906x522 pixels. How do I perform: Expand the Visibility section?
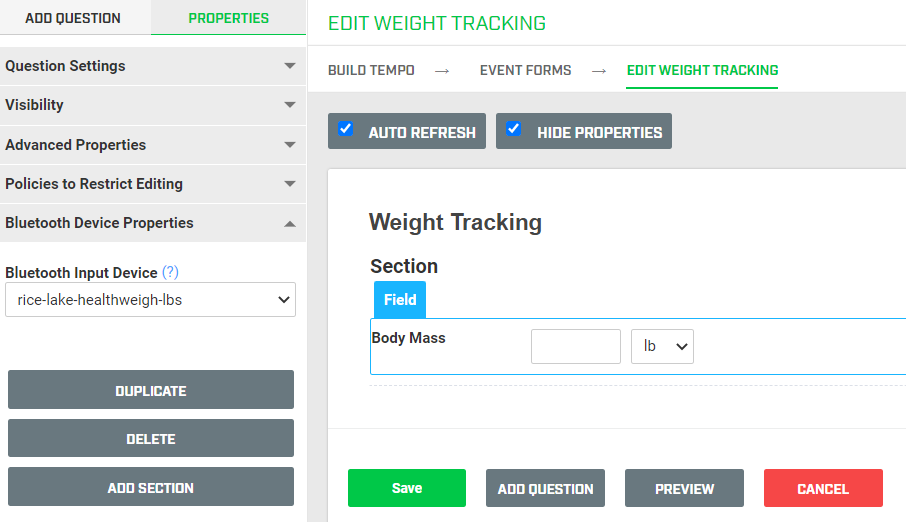pyautogui.click(x=152, y=105)
